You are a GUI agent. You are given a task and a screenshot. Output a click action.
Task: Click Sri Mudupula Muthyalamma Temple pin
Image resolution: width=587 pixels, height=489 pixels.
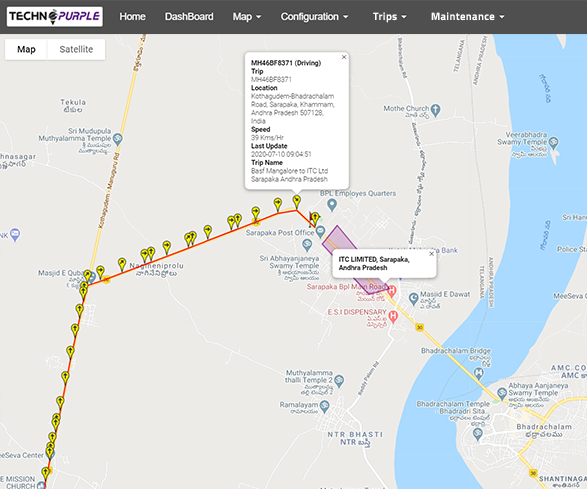pos(118,139)
